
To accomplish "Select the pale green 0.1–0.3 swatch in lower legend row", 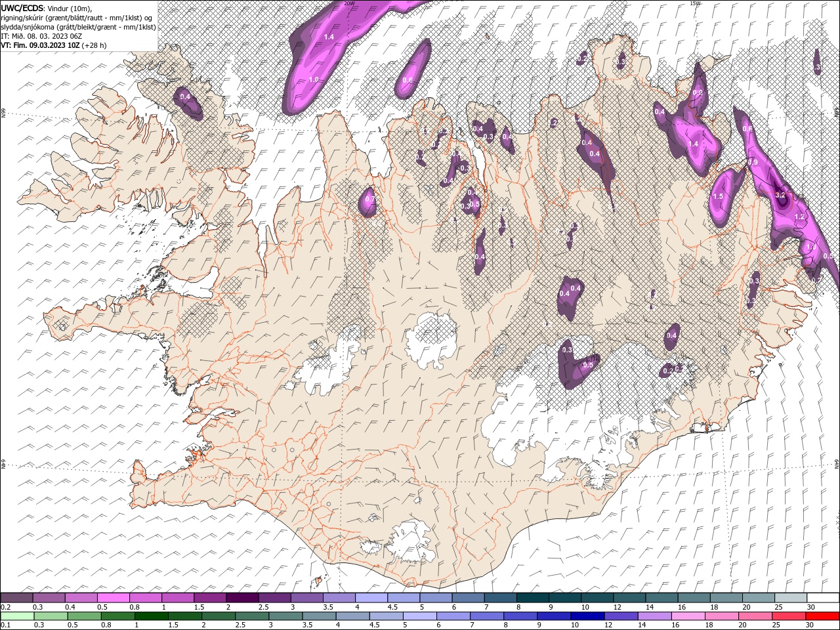I will [x=17, y=616].
